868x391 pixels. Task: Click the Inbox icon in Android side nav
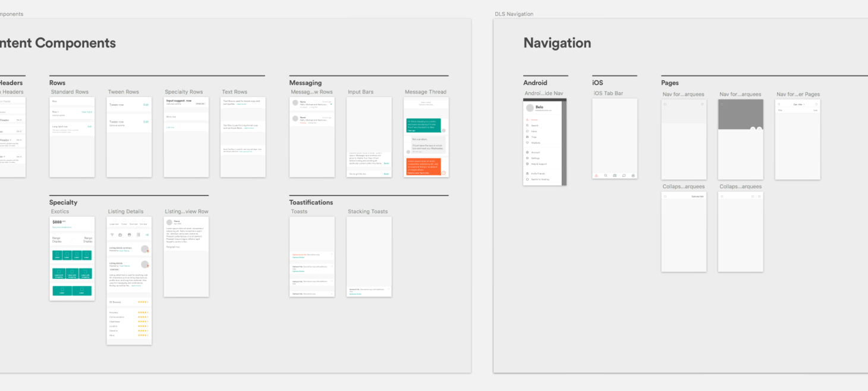[527, 132]
